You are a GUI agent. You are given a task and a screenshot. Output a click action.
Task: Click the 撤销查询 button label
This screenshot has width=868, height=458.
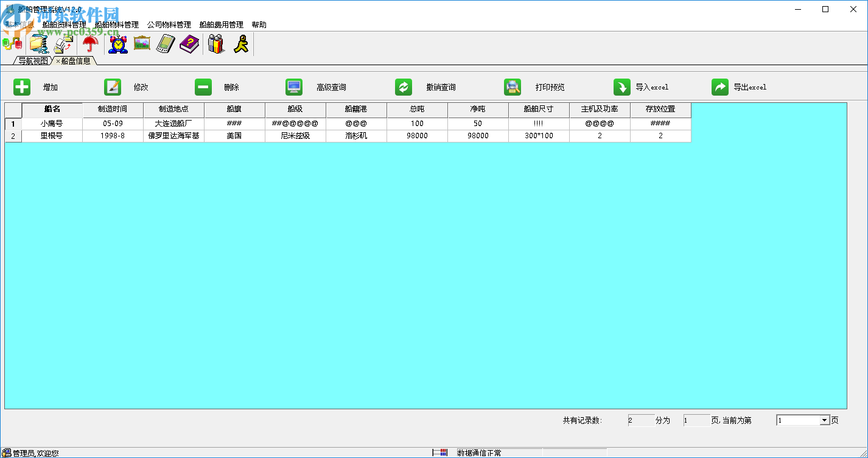pos(441,88)
